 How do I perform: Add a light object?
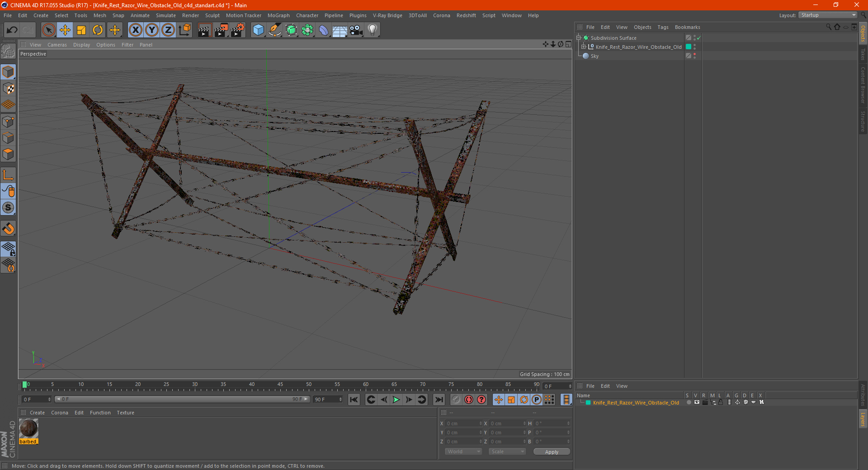[x=373, y=30]
